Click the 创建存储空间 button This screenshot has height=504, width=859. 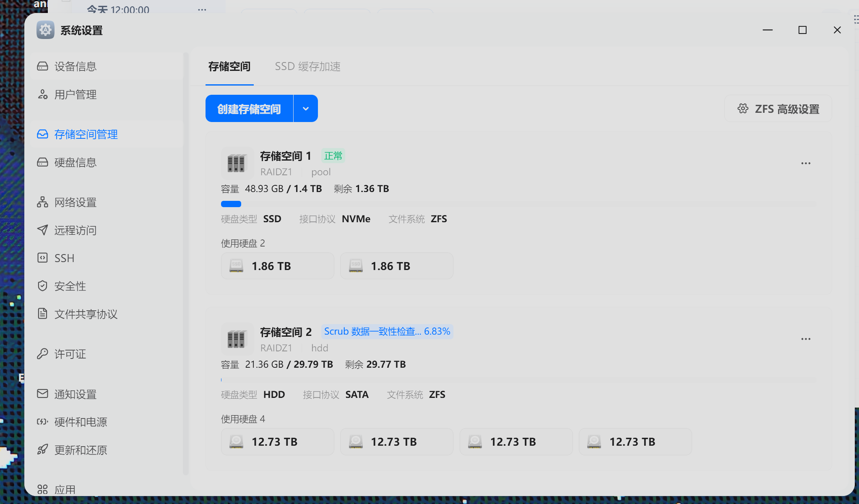[249, 109]
